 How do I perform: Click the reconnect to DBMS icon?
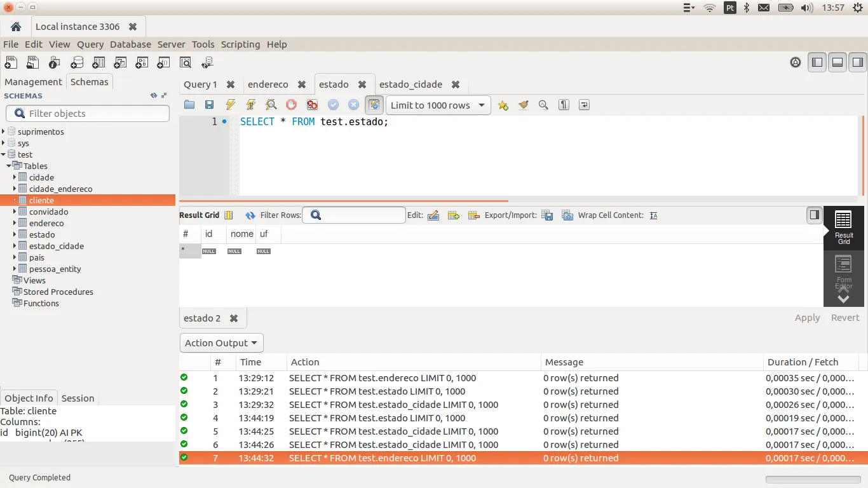(x=207, y=62)
